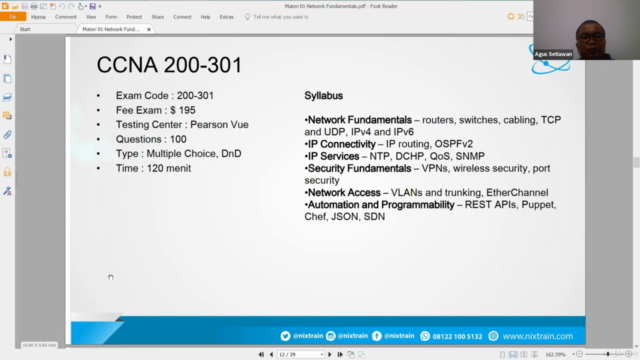Expand the left navigation panel arrow
The height and width of the screenshot is (360, 640).
(11, 39)
